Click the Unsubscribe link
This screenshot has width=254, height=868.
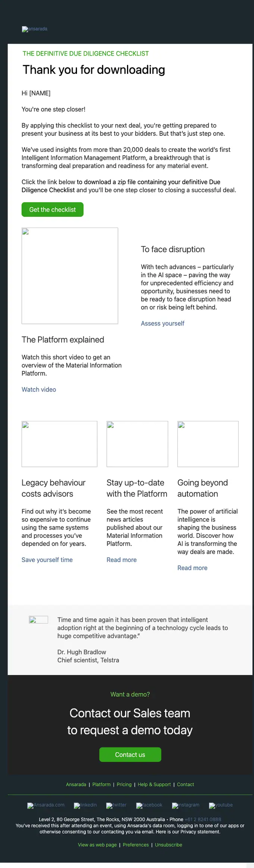pos(168,845)
